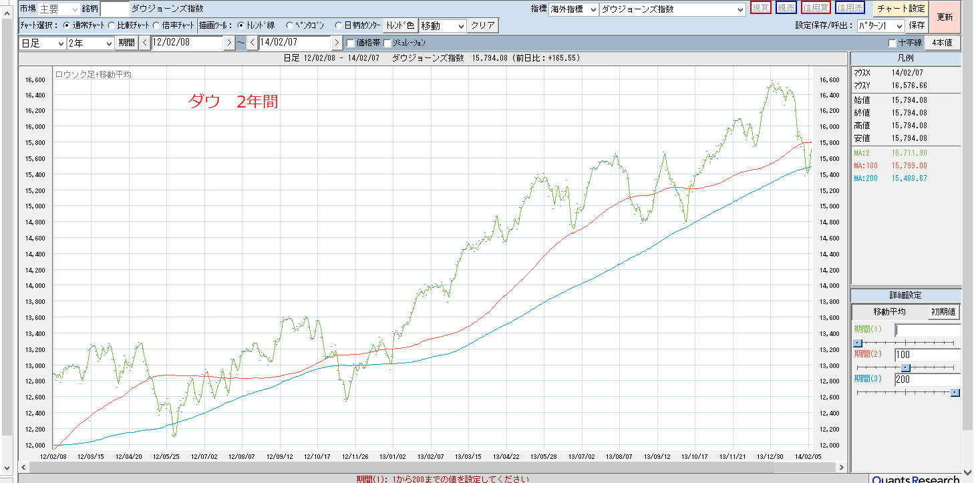Click the 凡例 legend panel header

906,58
